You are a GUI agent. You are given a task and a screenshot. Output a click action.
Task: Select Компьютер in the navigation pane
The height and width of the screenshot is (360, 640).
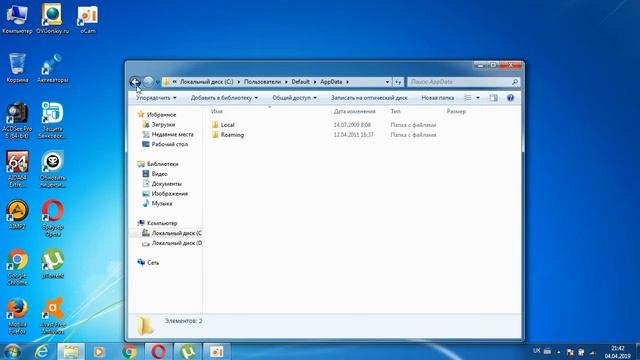pyautogui.click(x=162, y=223)
